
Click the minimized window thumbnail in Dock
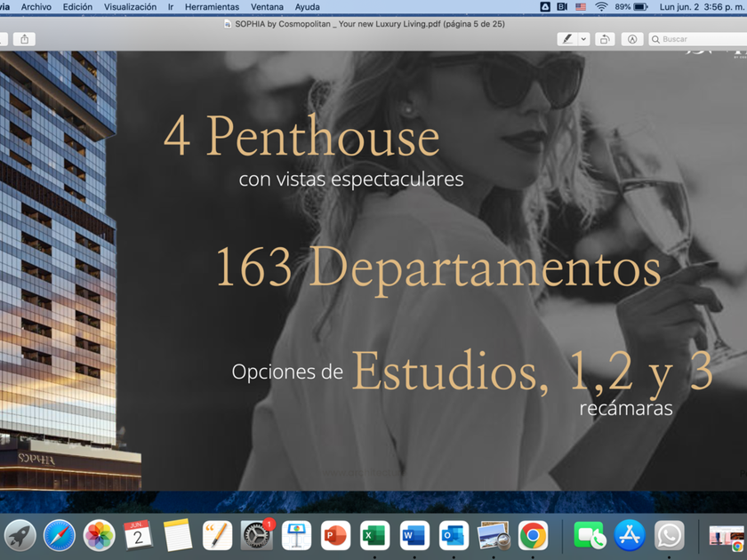pos(727,536)
